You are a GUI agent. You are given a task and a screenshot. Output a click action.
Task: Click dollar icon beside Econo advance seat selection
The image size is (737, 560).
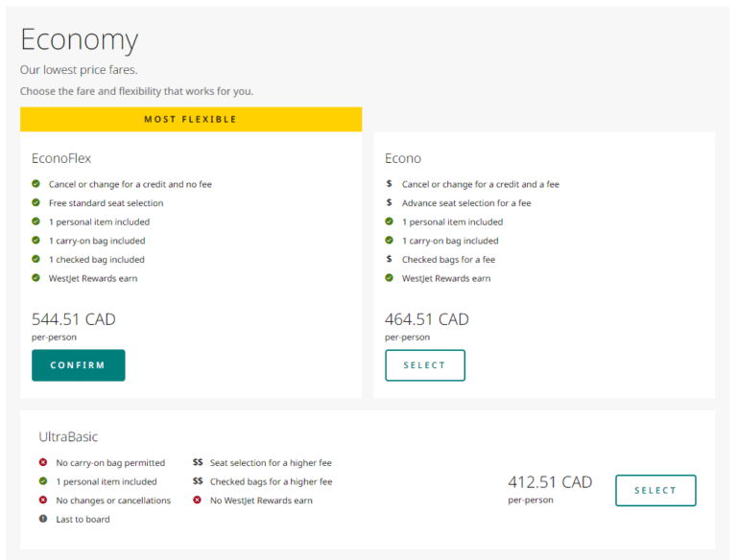click(x=389, y=203)
